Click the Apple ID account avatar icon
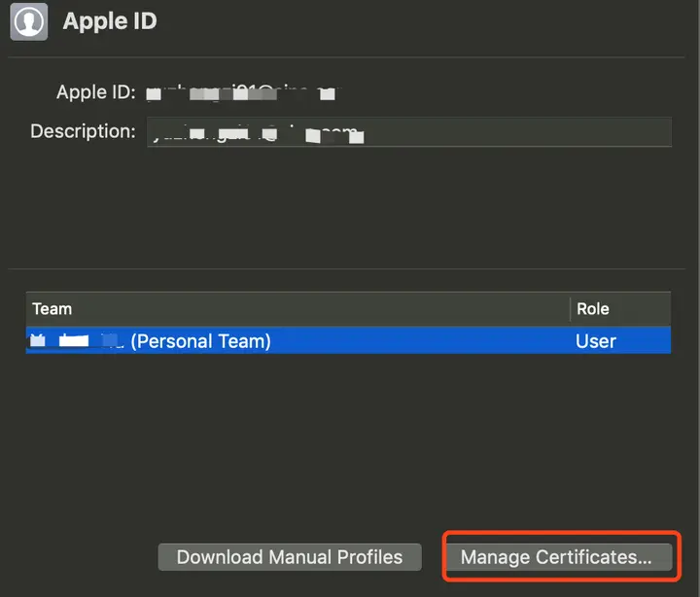 29,22
